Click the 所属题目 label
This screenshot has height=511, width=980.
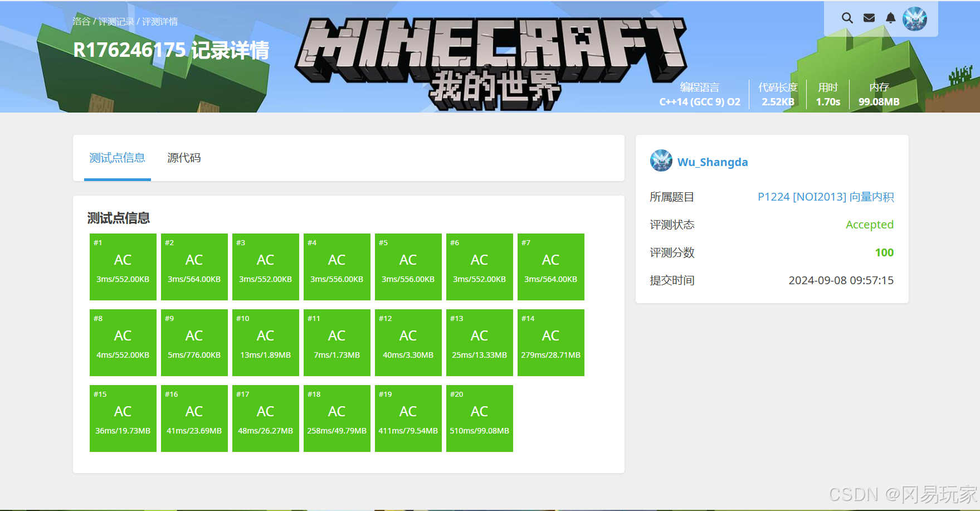pyautogui.click(x=672, y=197)
